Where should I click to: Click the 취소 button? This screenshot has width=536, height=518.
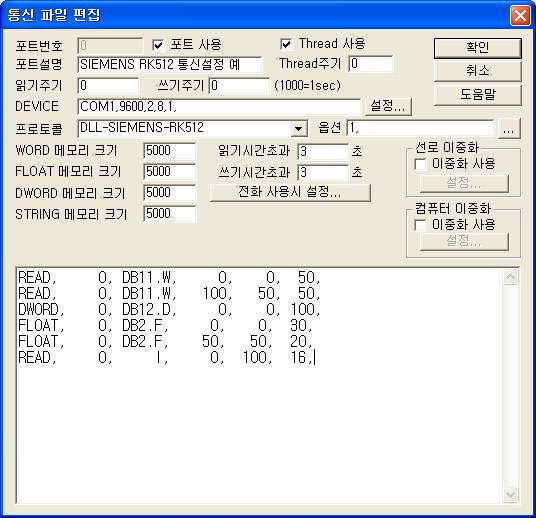click(478, 71)
